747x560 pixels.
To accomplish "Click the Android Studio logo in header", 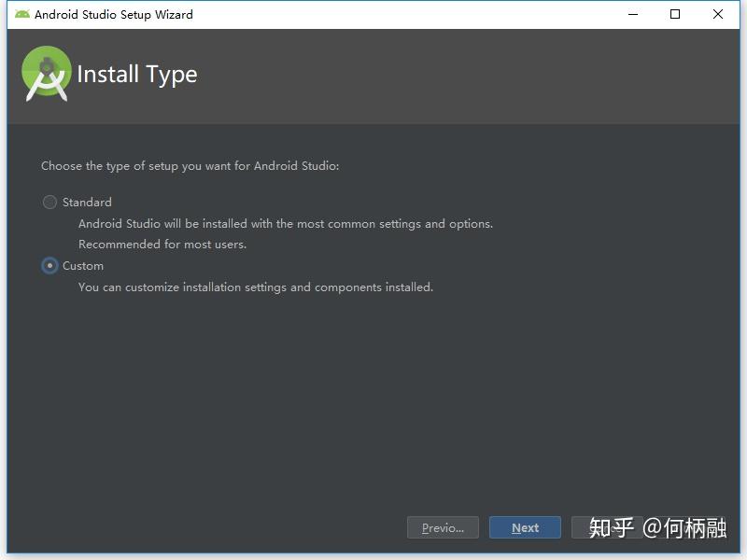I will pos(46,74).
